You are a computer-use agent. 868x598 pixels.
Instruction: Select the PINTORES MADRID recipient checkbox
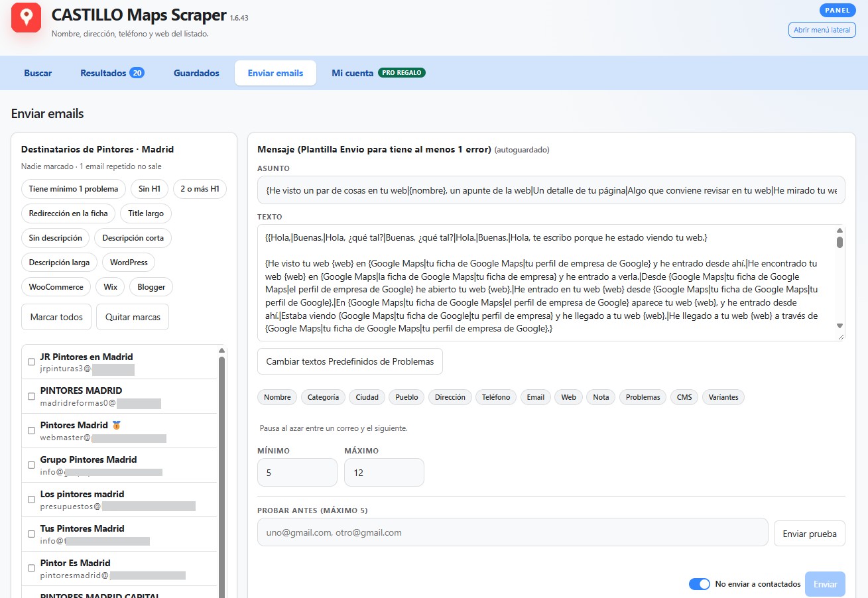click(x=31, y=396)
